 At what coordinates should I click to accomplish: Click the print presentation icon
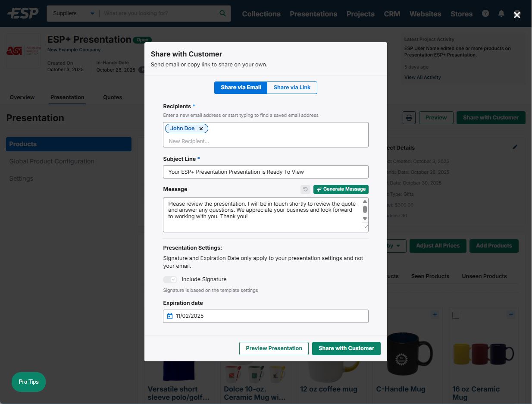(409, 118)
